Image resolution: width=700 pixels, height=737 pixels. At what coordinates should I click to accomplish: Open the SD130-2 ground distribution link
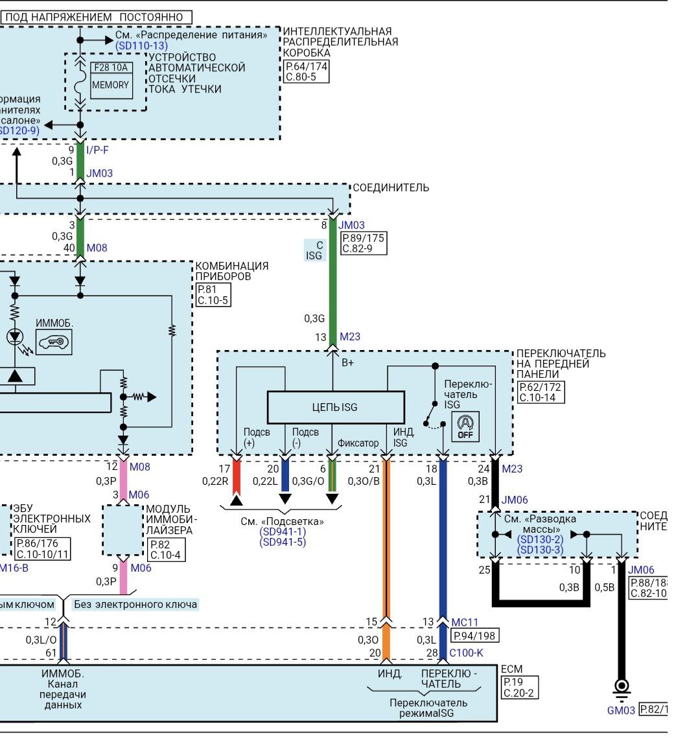[x=540, y=539]
